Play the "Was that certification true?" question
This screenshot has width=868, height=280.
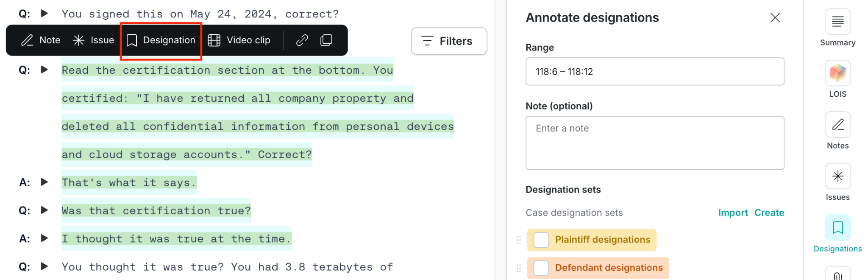tap(44, 210)
